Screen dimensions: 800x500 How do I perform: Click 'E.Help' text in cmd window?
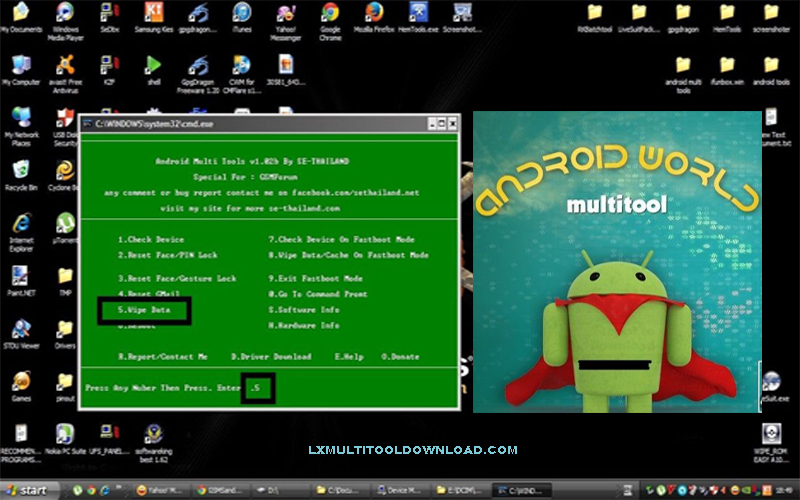349,357
